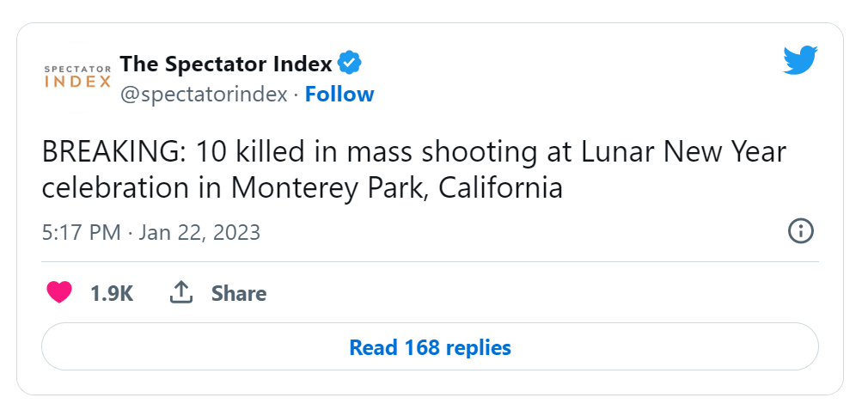Open Twitter via the blue bird logo
The height and width of the screenshot is (410, 868).
tap(800, 60)
